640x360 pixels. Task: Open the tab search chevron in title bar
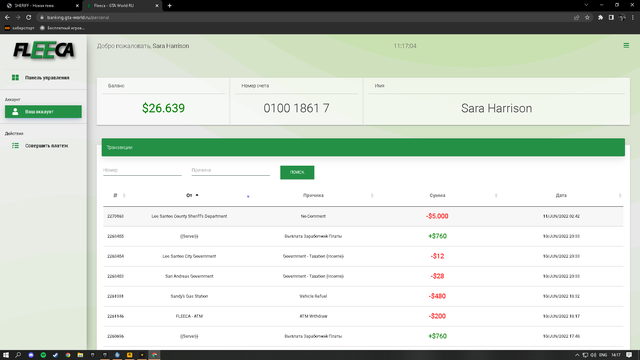click(x=586, y=5)
